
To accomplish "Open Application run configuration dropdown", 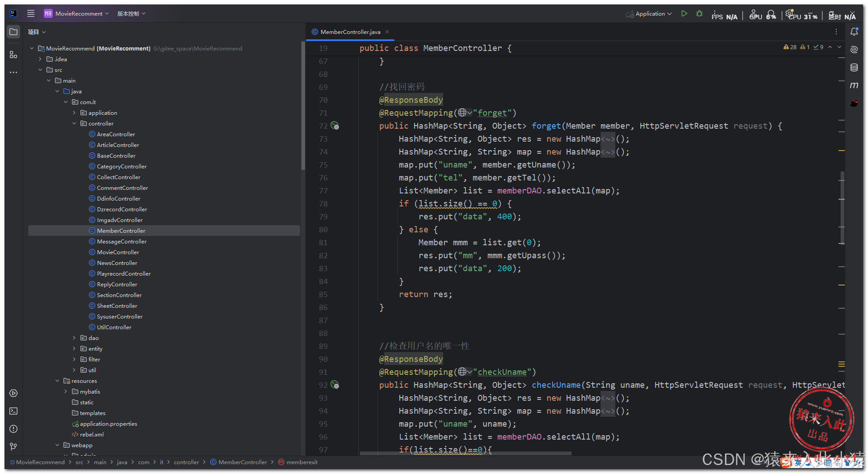I will click(649, 14).
